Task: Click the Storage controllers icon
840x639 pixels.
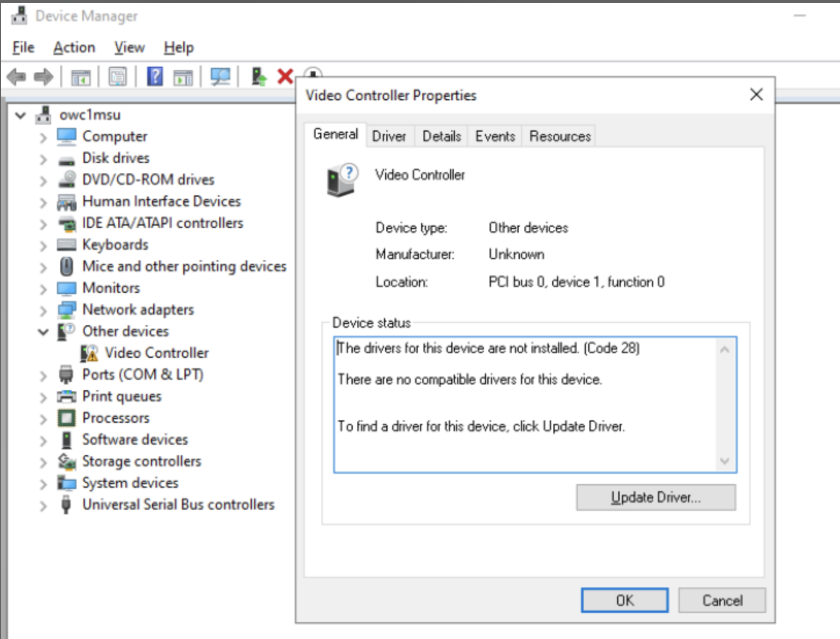Action: (67, 462)
